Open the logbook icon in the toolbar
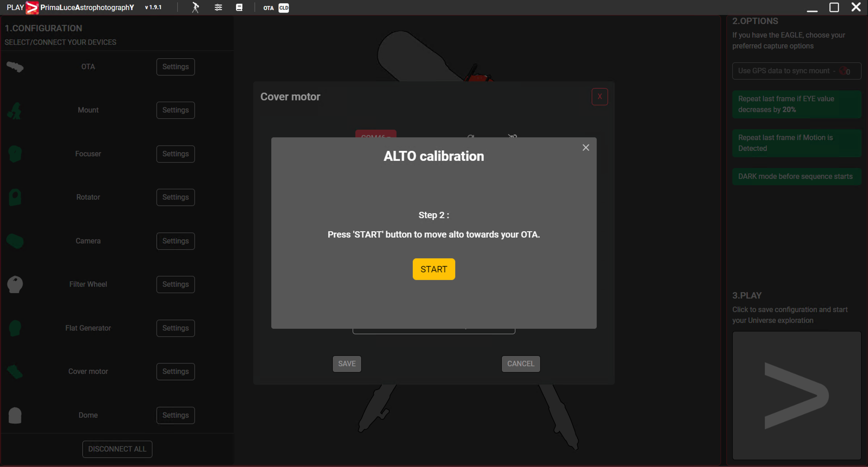 tap(239, 7)
